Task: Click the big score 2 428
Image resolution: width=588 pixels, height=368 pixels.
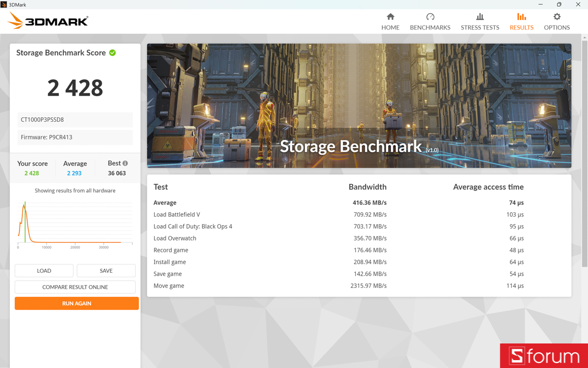Action: 75,88
